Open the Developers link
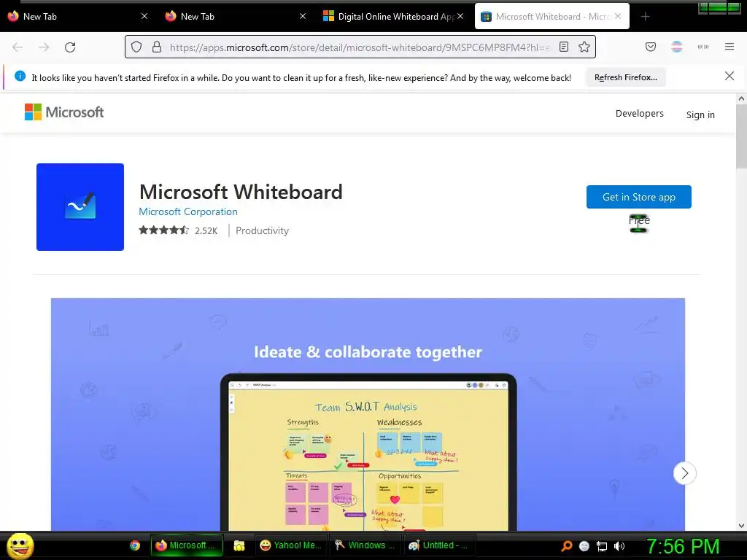 pyautogui.click(x=639, y=113)
